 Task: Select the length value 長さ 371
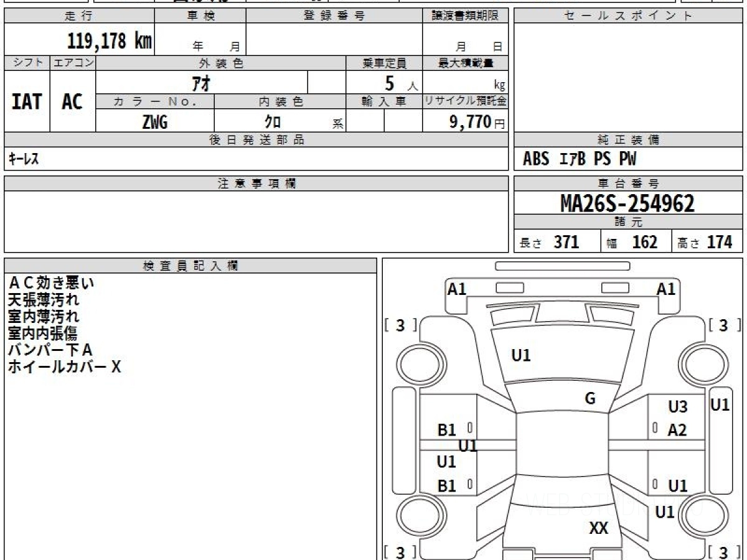coord(550,242)
